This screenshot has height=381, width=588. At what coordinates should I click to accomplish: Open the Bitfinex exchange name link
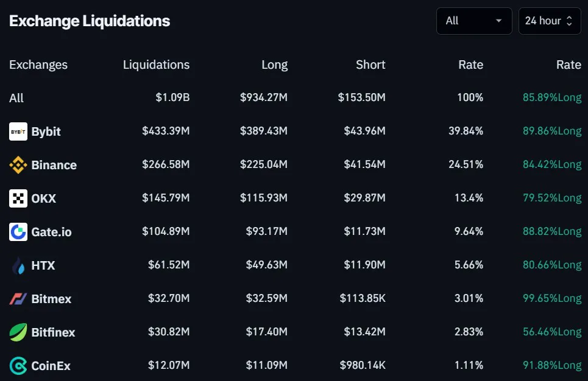coord(53,332)
